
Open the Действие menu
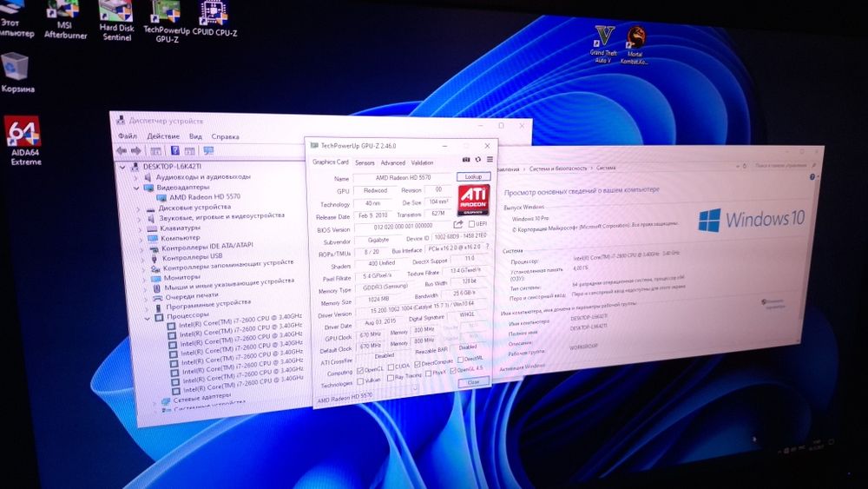163,136
